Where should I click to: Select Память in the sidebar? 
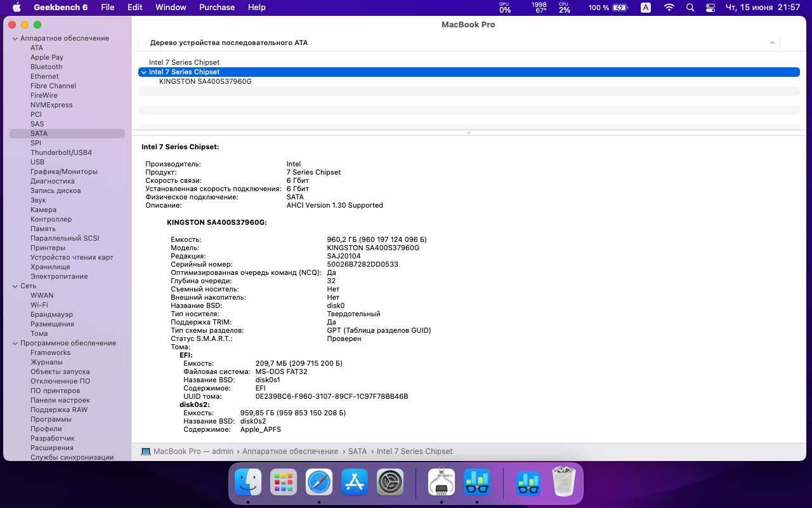point(43,229)
